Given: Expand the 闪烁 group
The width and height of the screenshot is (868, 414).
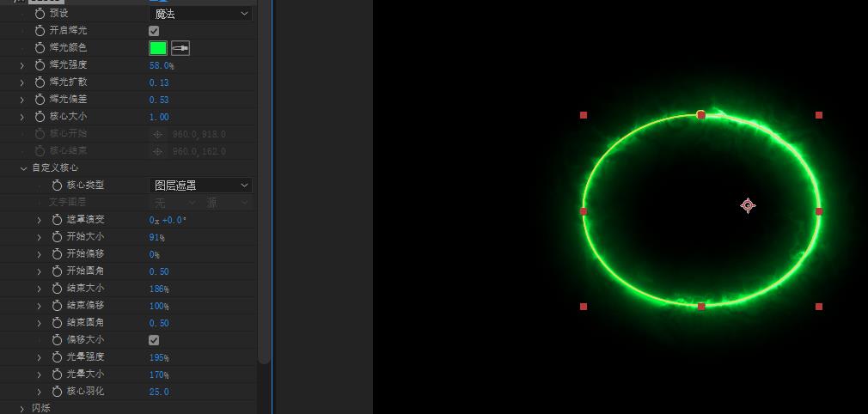Looking at the screenshot, I should coord(22,409).
